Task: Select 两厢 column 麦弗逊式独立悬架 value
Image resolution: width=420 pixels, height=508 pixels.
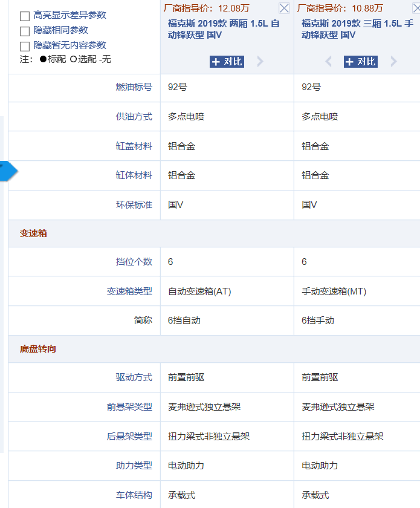Action: [x=204, y=406]
